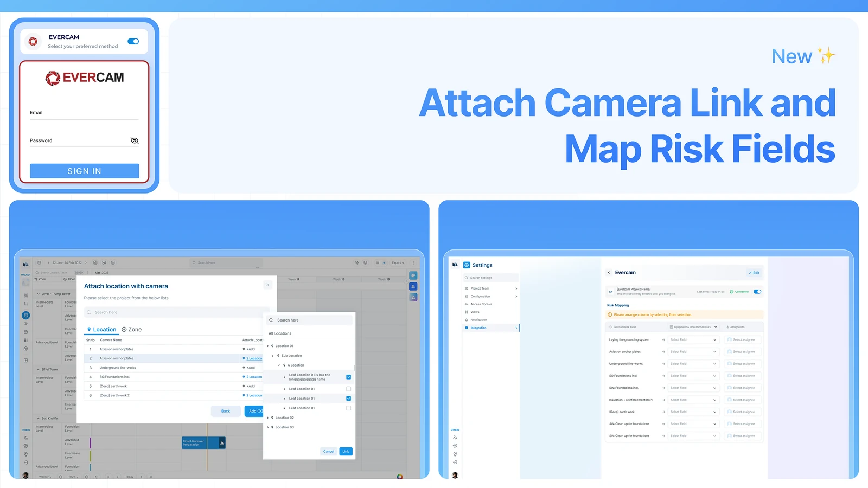
Task: Expand Location 03 in All Locations
Action: click(x=268, y=427)
